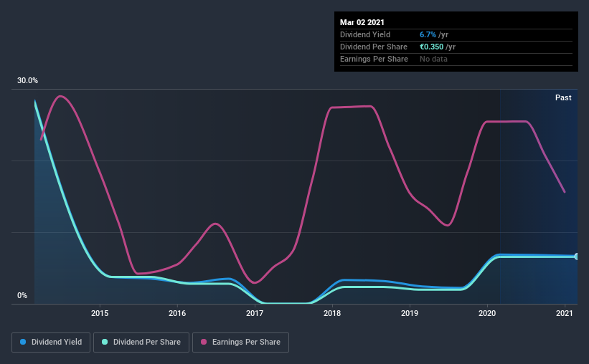Click the No data earnings value
Viewport: 589px width, 364px height.
pyautogui.click(x=433, y=59)
